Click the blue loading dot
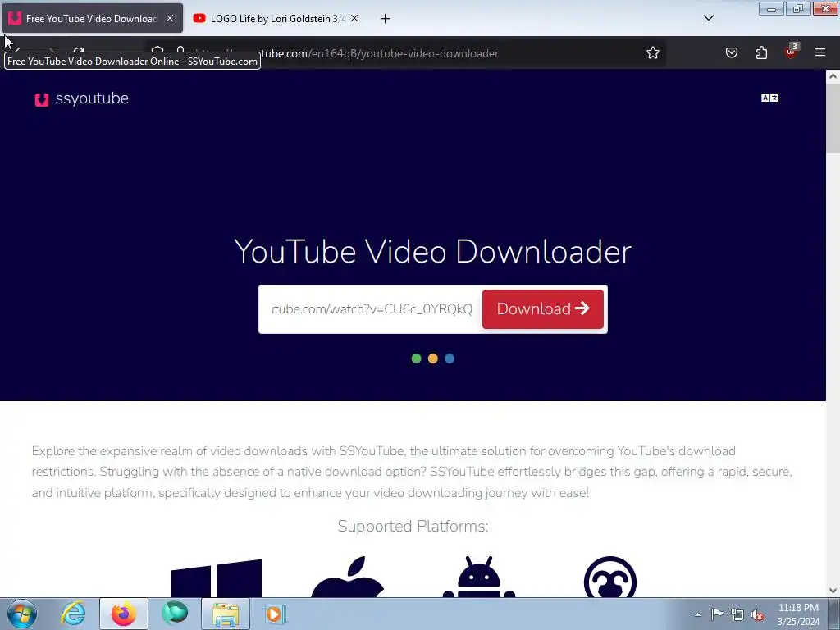The image size is (840, 630). coord(450,358)
